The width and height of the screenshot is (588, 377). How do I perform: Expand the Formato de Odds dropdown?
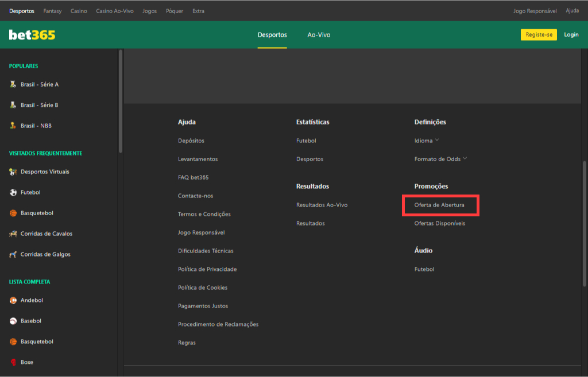pyautogui.click(x=440, y=159)
